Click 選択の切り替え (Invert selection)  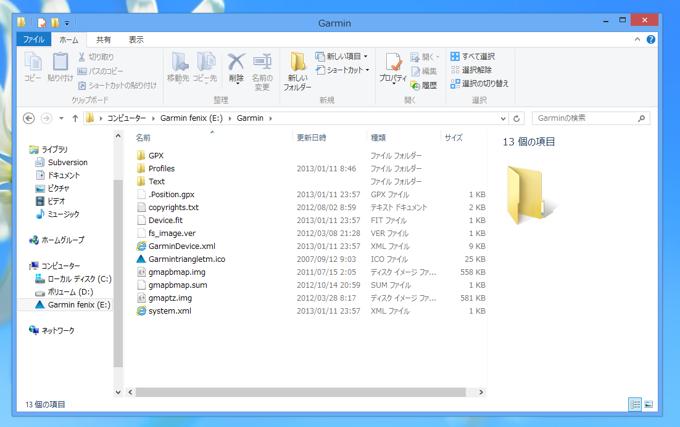pyautogui.click(x=480, y=83)
